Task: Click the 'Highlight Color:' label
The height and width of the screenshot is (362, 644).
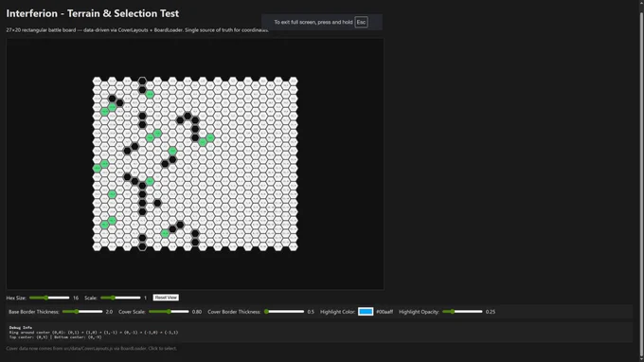Action: [x=337, y=312]
